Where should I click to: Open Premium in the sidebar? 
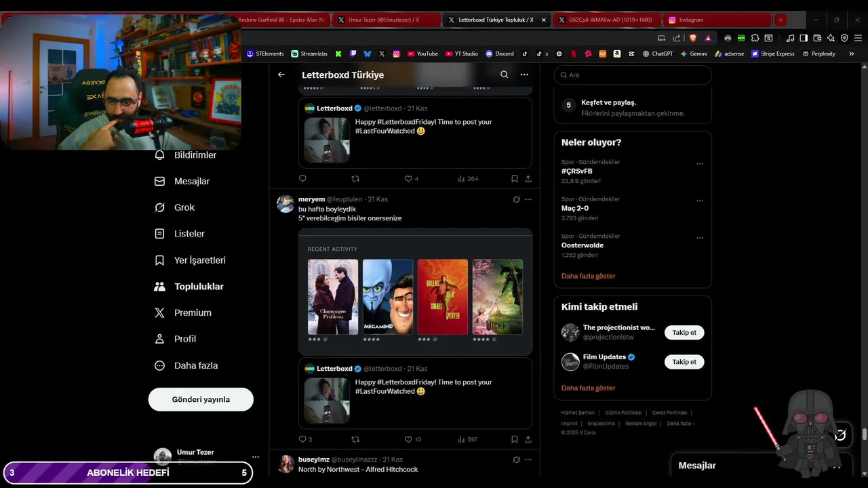click(183, 312)
